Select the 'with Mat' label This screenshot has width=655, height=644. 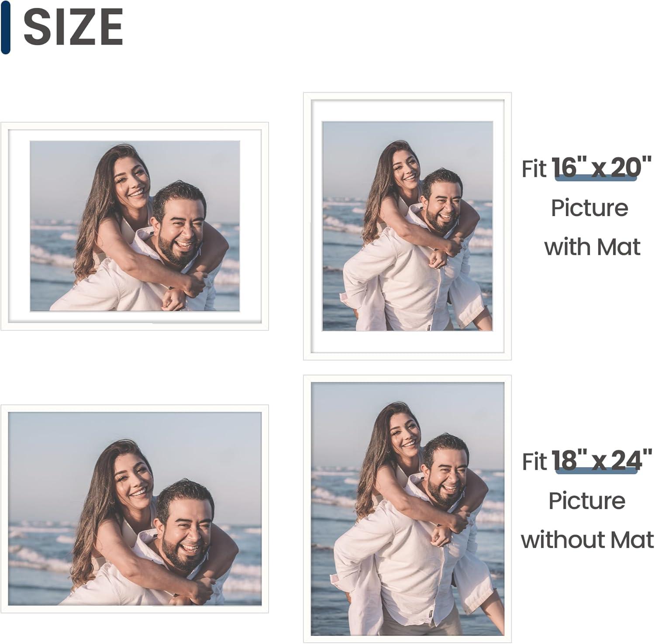pyautogui.click(x=592, y=247)
